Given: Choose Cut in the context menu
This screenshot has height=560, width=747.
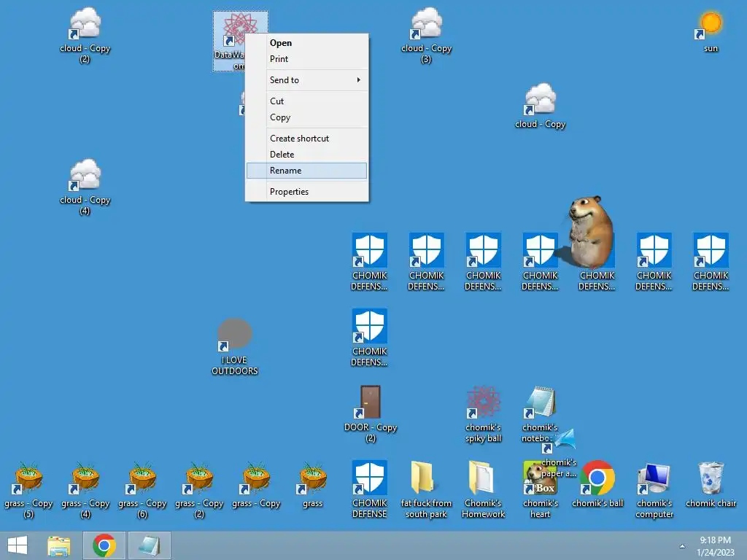Looking at the screenshot, I should [307, 101].
